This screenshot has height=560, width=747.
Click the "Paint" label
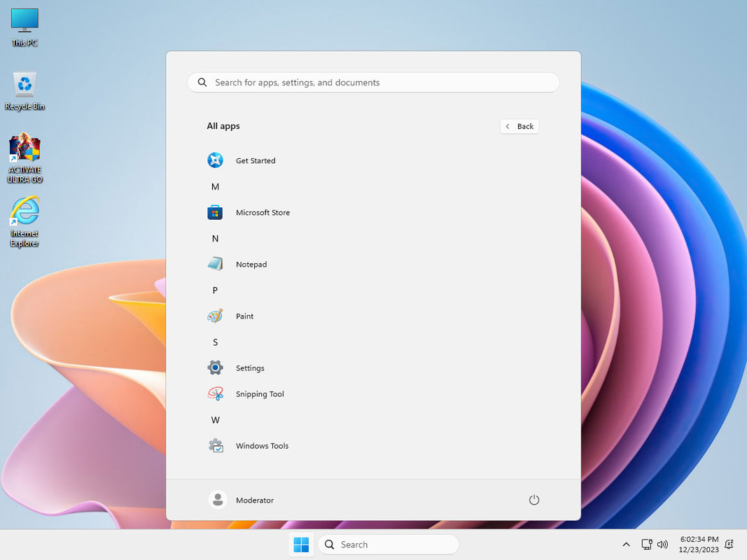click(x=245, y=316)
